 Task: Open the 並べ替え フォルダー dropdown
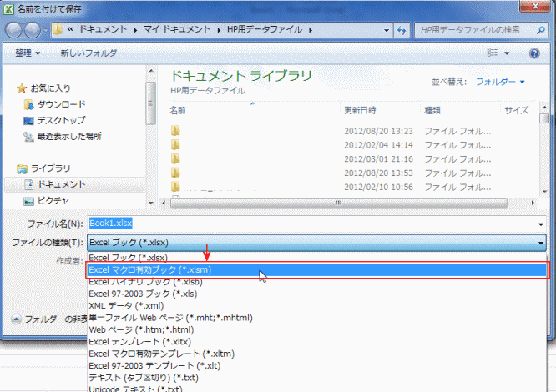500,82
